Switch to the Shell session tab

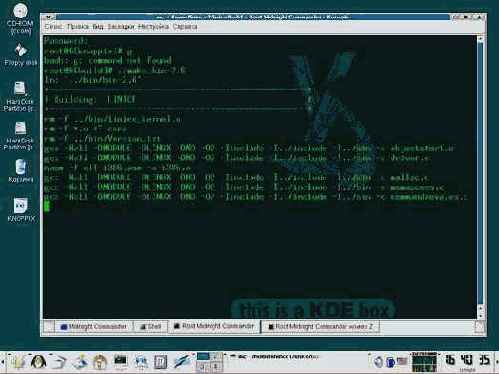tap(151, 326)
